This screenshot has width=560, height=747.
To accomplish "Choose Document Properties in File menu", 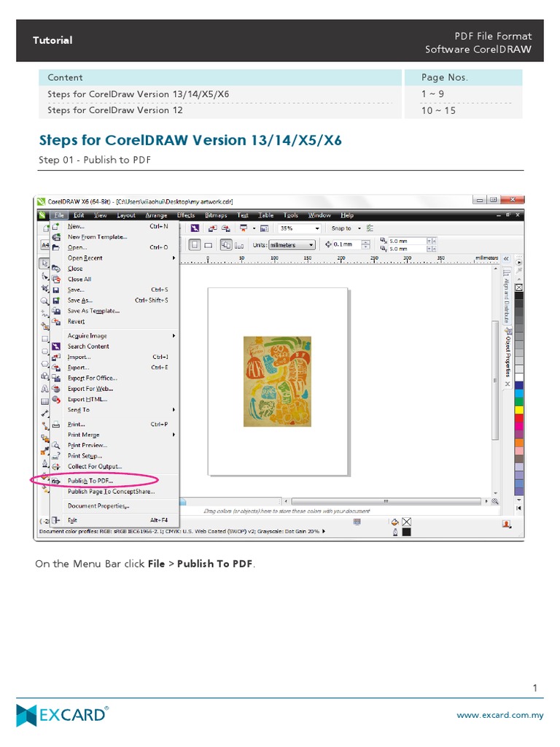I will 114,506.
